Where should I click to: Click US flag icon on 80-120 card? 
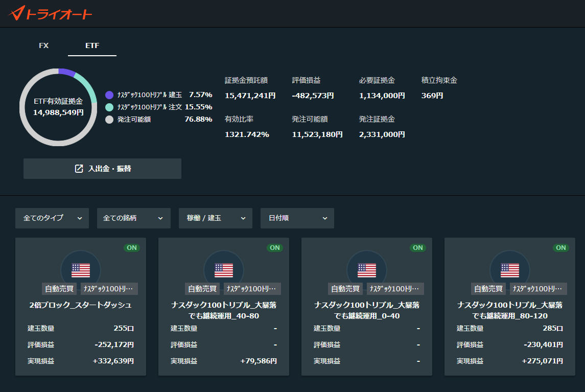click(x=510, y=270)
